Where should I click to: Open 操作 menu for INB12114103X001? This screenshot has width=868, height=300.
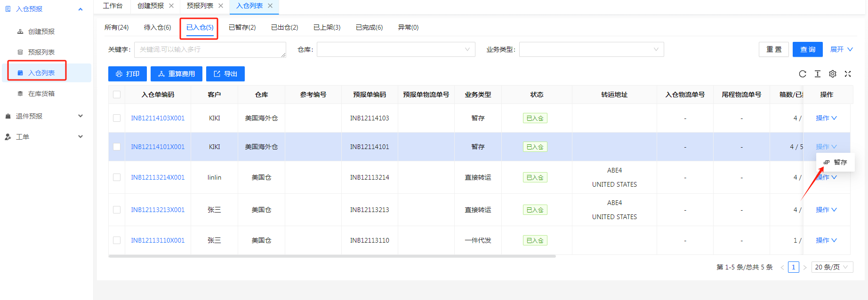click(x=826, y=118)
